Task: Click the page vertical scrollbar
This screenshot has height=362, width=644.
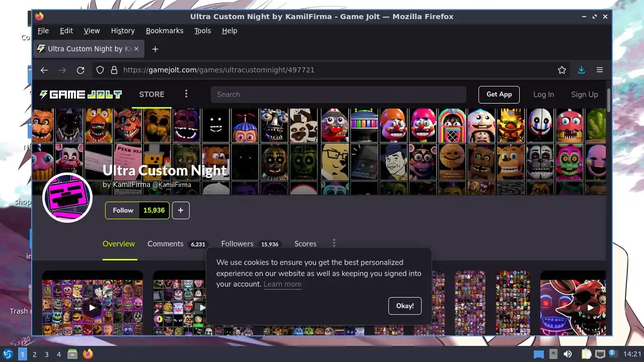Action: pos(608,101)
